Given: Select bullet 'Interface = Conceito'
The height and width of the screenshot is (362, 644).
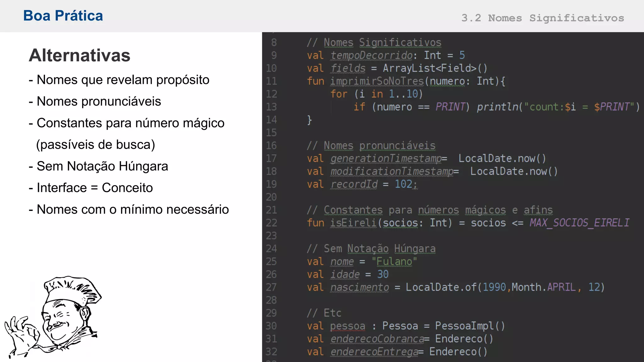Looking at the screenshot, I should click(95, 188).
